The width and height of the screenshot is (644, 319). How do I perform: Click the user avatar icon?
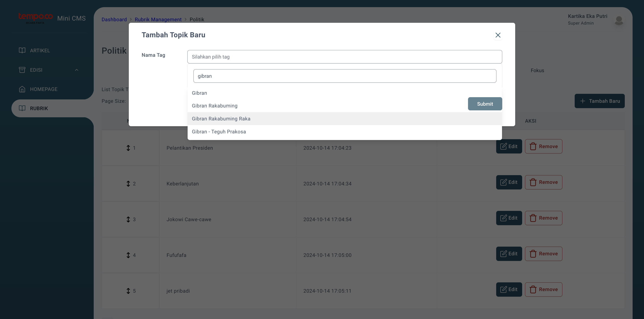619,20
